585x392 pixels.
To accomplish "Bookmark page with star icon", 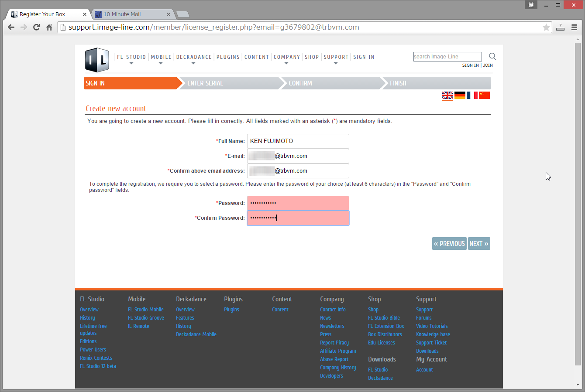I will [x=546, y=27].
